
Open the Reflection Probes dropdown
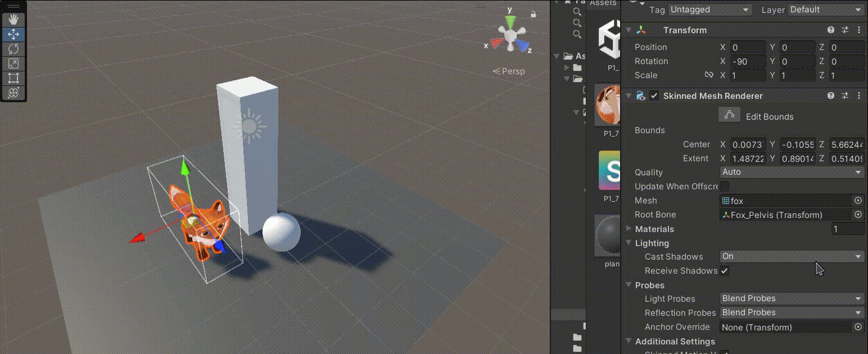[x=792, y=312]
